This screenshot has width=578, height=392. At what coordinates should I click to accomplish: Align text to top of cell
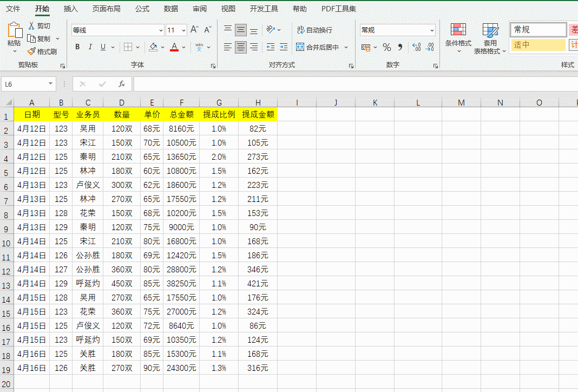coord(228,29)
